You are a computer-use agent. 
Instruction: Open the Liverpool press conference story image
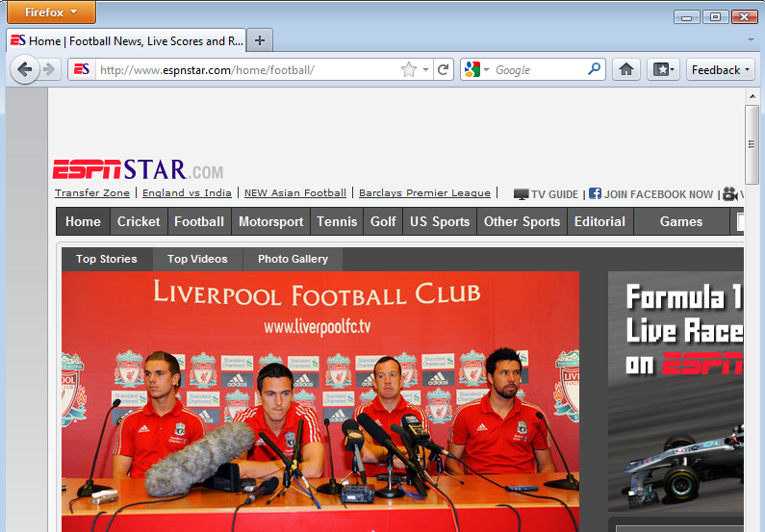click(320, 401)
